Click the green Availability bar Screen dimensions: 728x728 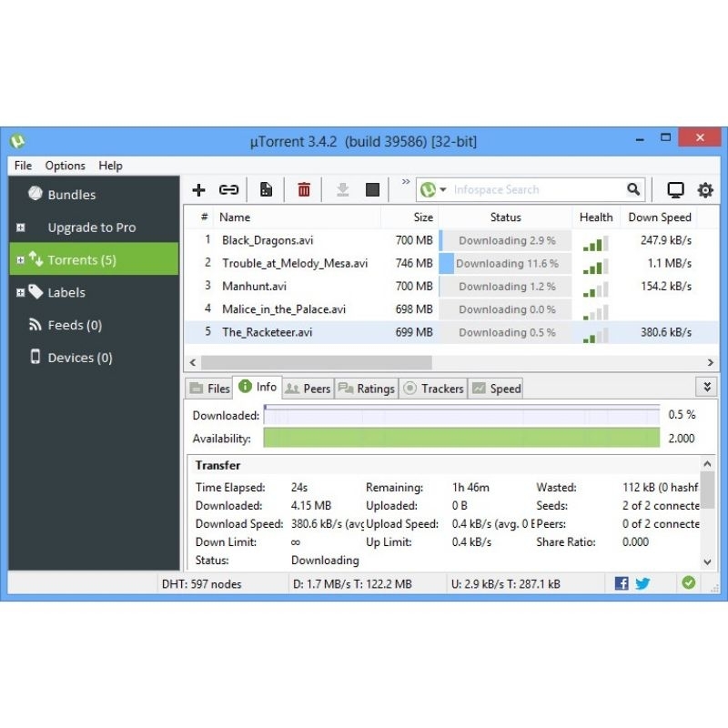click(x=461, y=438)
